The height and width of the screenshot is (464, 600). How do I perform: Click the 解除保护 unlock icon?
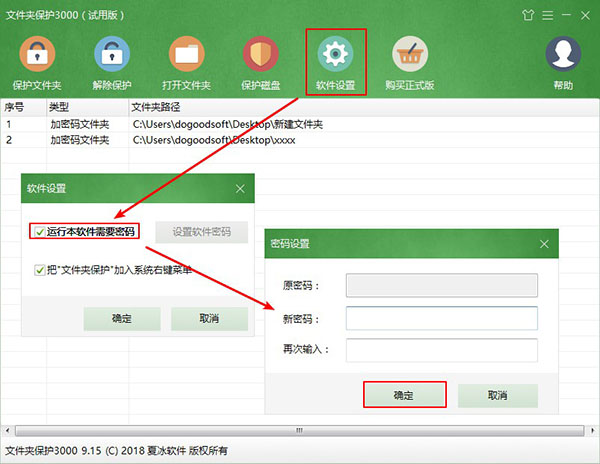[x=112, y=54]
